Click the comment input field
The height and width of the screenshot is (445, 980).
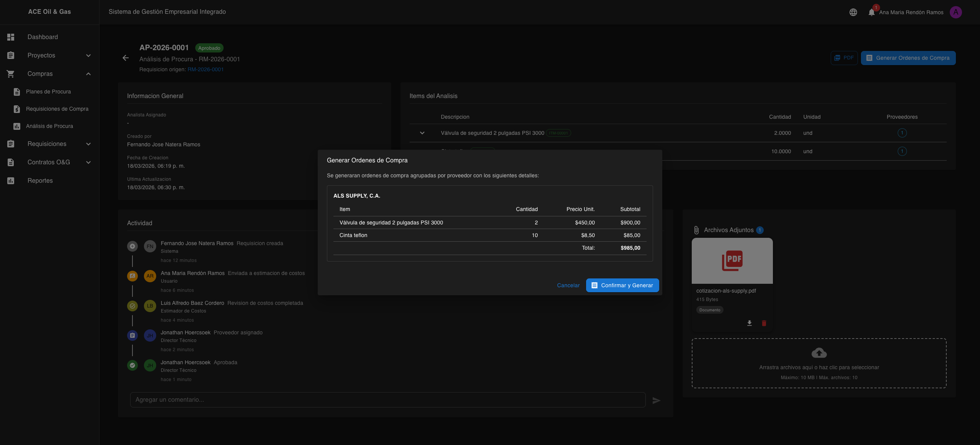[x=387, y=400]
